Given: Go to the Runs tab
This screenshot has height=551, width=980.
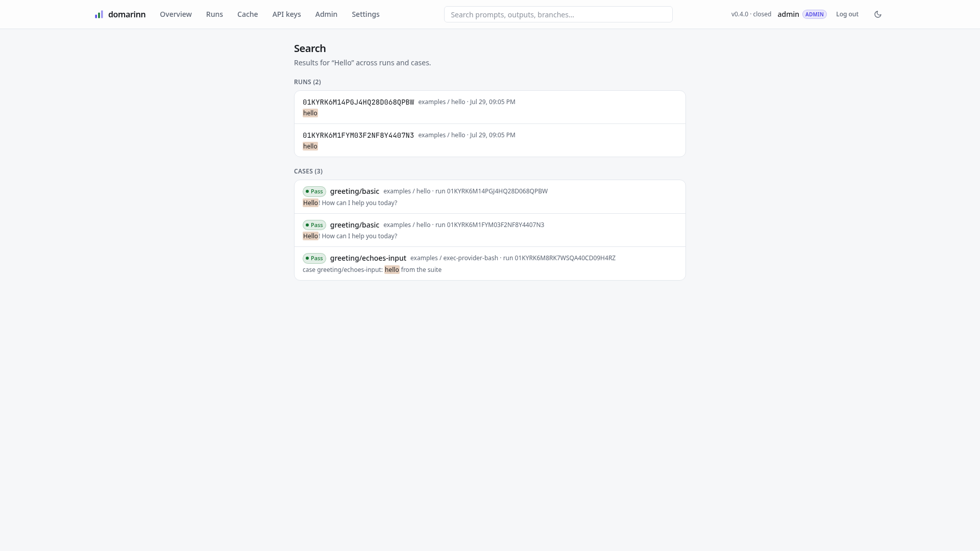Looking at the screenshot, I should tap(214, 14).
